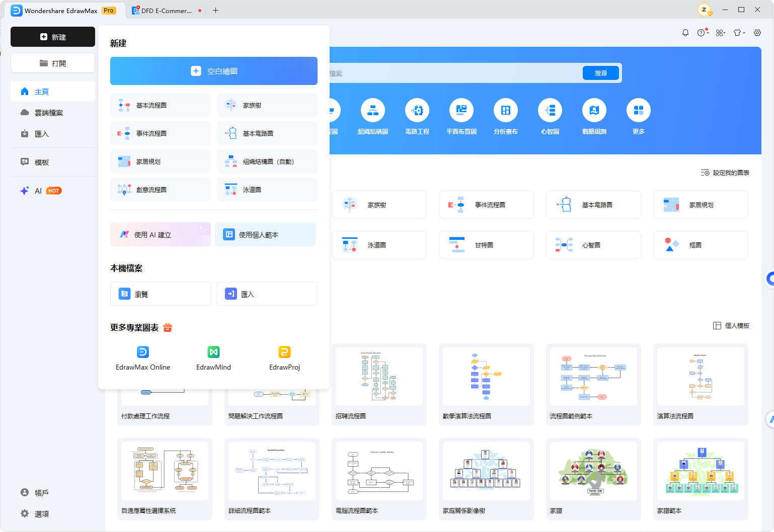The width and height of the screenshot is (774, 532).
Task: Choose 基本電路圖 in the new panel
Action: point(267,133)
